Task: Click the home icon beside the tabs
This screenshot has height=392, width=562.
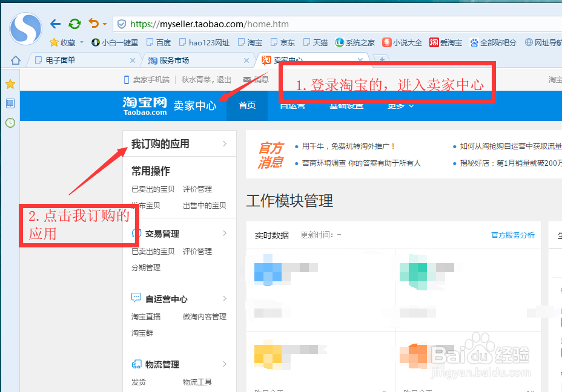Action: coord(15,60)
